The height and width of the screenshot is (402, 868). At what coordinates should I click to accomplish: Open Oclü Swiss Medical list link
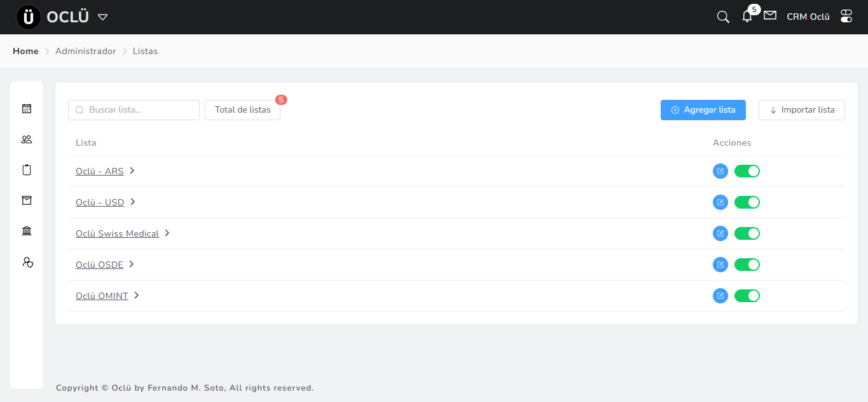[117, 234]
